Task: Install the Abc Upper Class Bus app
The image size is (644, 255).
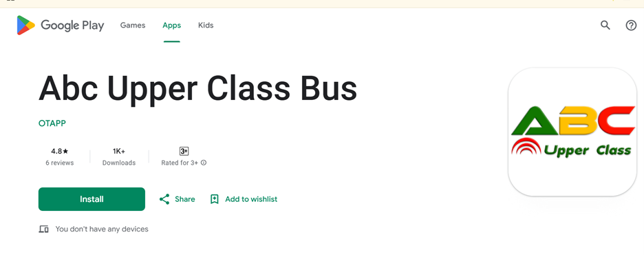Action: pos(92,199)
